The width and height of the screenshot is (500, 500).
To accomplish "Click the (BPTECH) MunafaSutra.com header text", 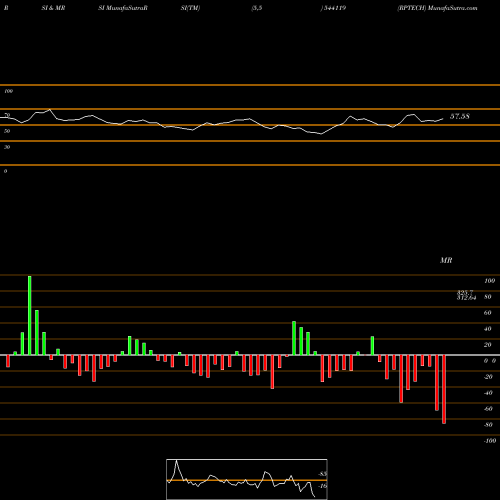I will pyautogui.click(x=437, y=8).
